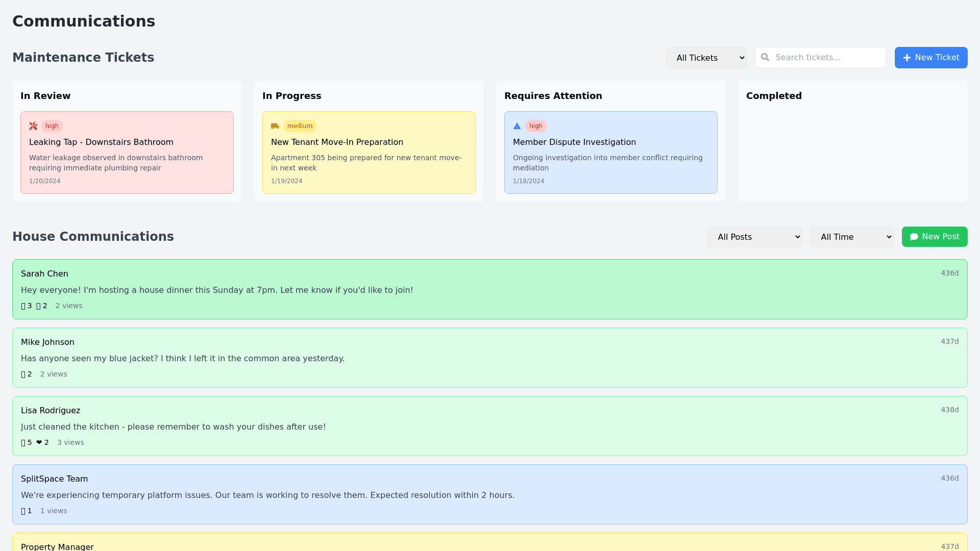Click the truck icon on New Tenant Move-In card
Screen dimensions: 980x551
click(275, 126)
